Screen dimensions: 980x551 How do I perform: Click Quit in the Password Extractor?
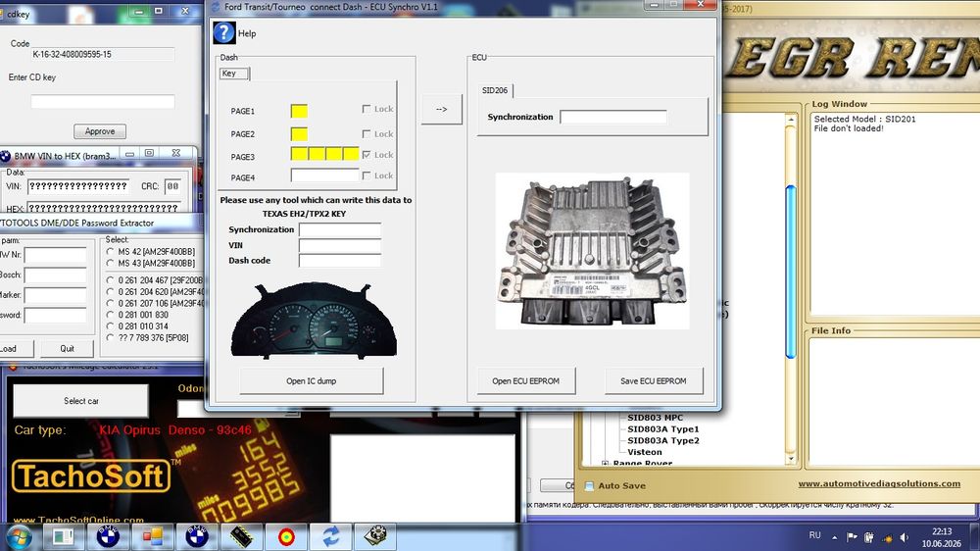[67, 349]
